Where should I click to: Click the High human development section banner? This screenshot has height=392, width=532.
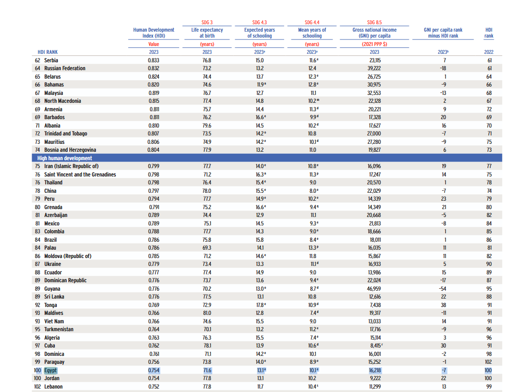[64, 158]
